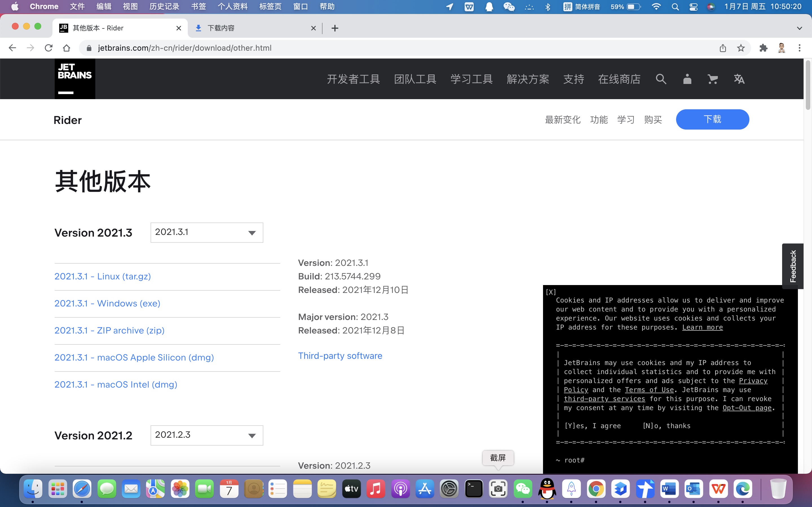Image resolution: width=812 pixels, height=507 pixels.
Task: Expand the 2021.3.1 version dropdown
Action: coord(207,232)
